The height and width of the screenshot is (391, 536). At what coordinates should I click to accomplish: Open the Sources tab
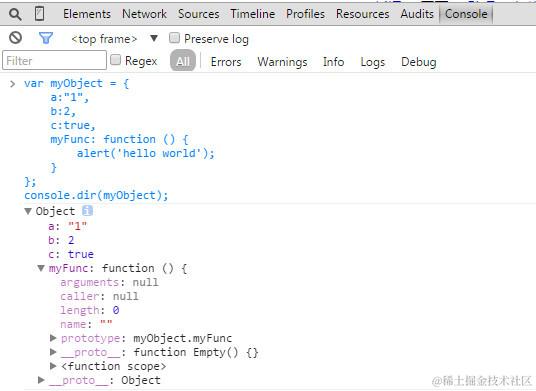pos(199,14)
